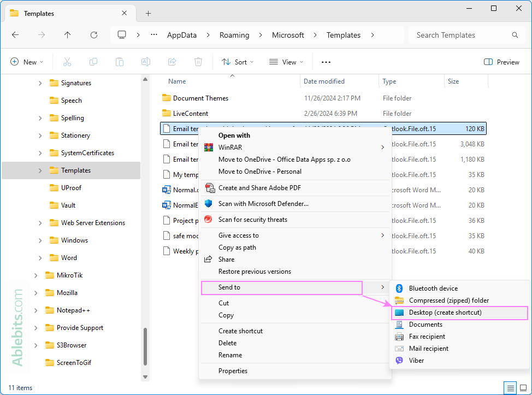This screenshot has height=395, width=532.
Task: Go up one folder level
Action: [68, 35]
